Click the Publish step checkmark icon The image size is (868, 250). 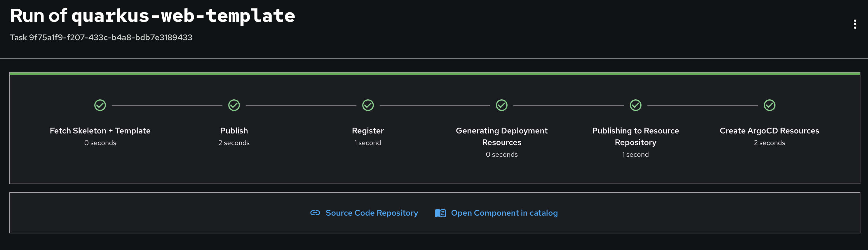[x=234, y=105]
